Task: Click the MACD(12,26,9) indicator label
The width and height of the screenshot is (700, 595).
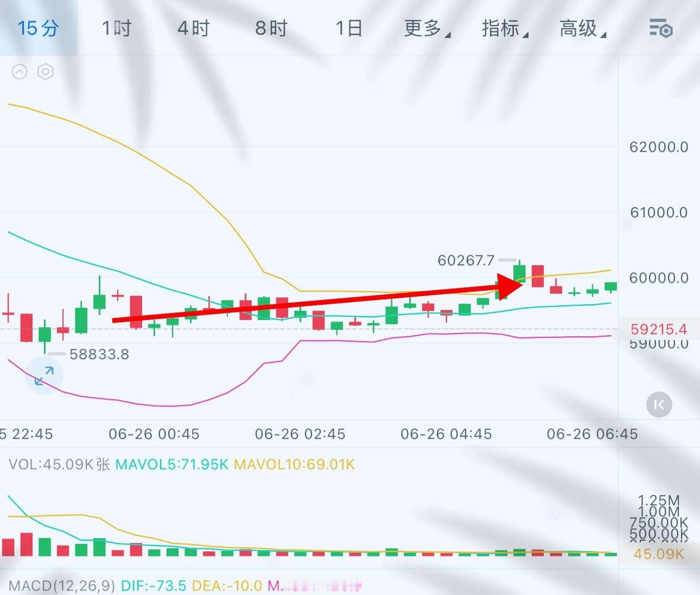Action: pyautogui.click(x=62, y=586)
